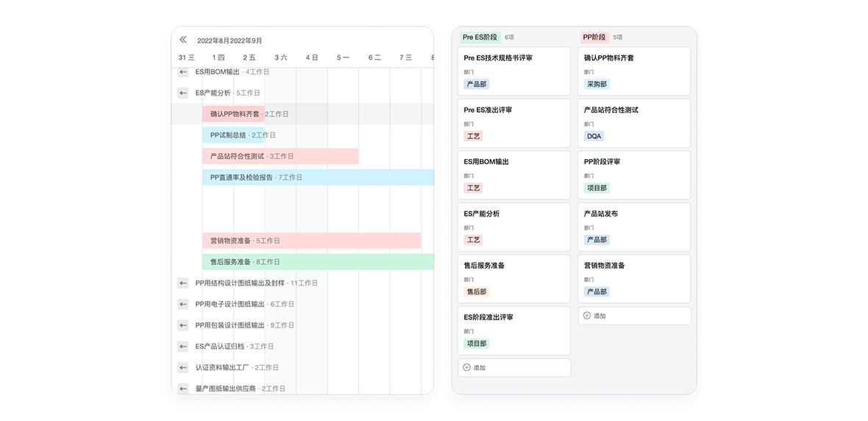The width and height of the screenshot is (868, 421).
Task: Click the DQA department tag
Action: pyautogui.click(x=594, y=136)
